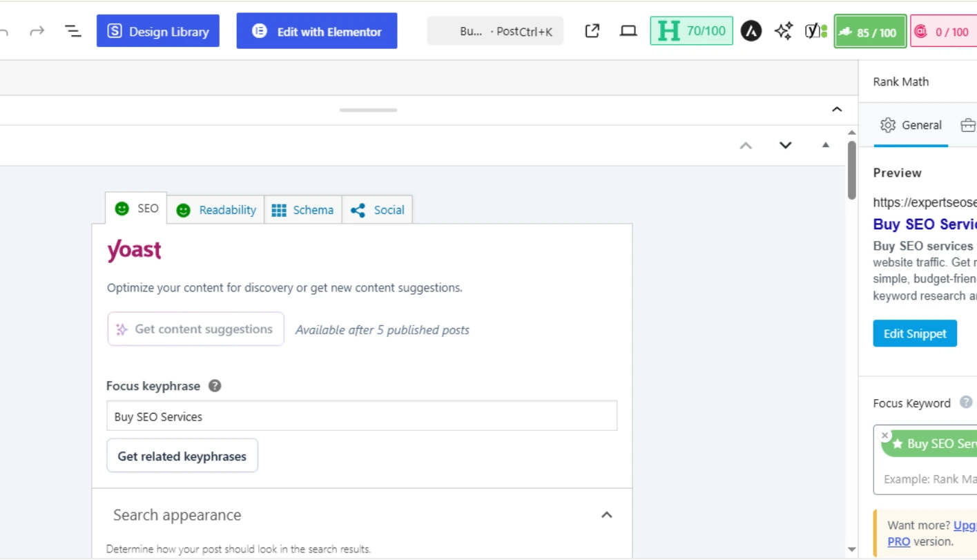The width and height of the screenshot is (977, 560).
Task: Open the document overview list icon
Action: [72, 31]
